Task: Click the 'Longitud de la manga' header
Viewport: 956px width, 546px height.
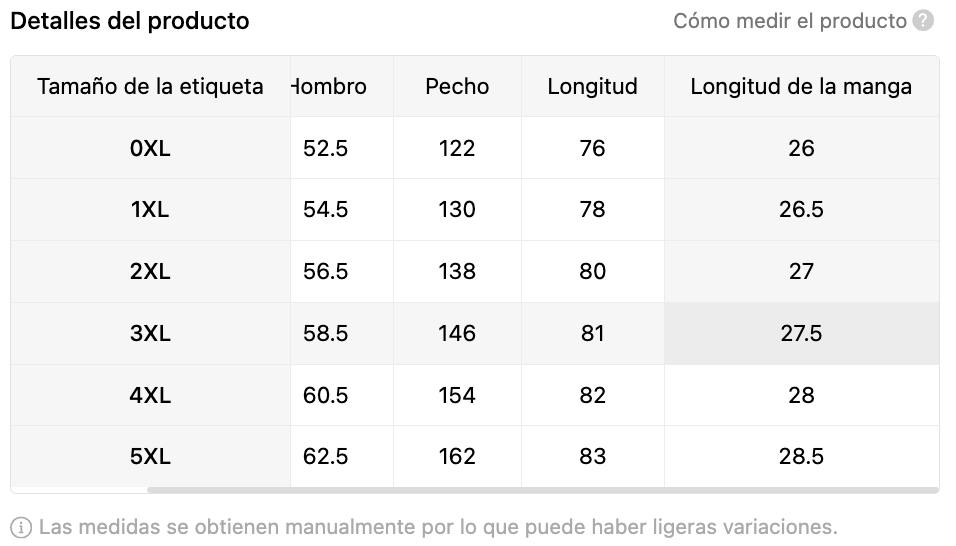Action: click(801, 86)
